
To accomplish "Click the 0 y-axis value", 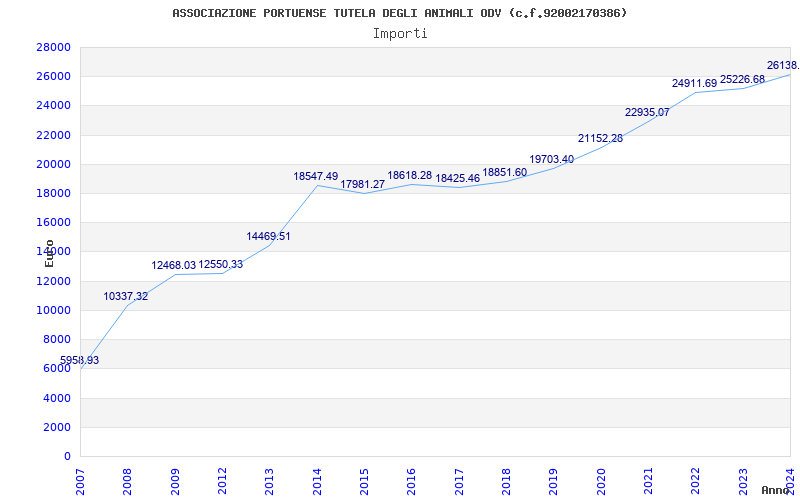I will click(67, 456).
